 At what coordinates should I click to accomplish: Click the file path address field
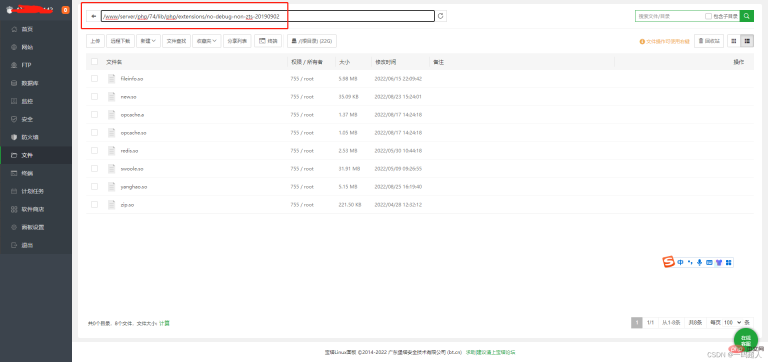(x=267, y=16)
